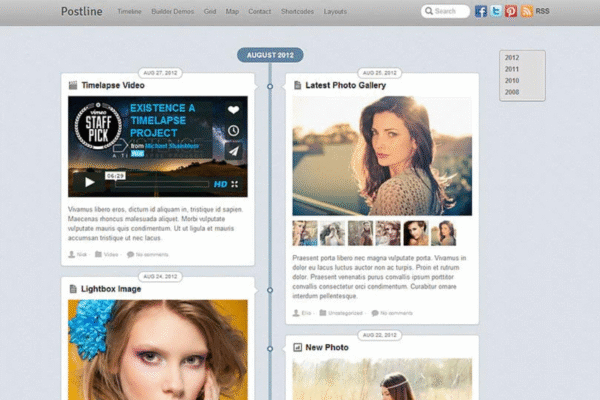The height and width of the screenshot is (400, 600).
Task: Jump to year 2008 in timeline navigator
Action: click(x=512, y=92)
